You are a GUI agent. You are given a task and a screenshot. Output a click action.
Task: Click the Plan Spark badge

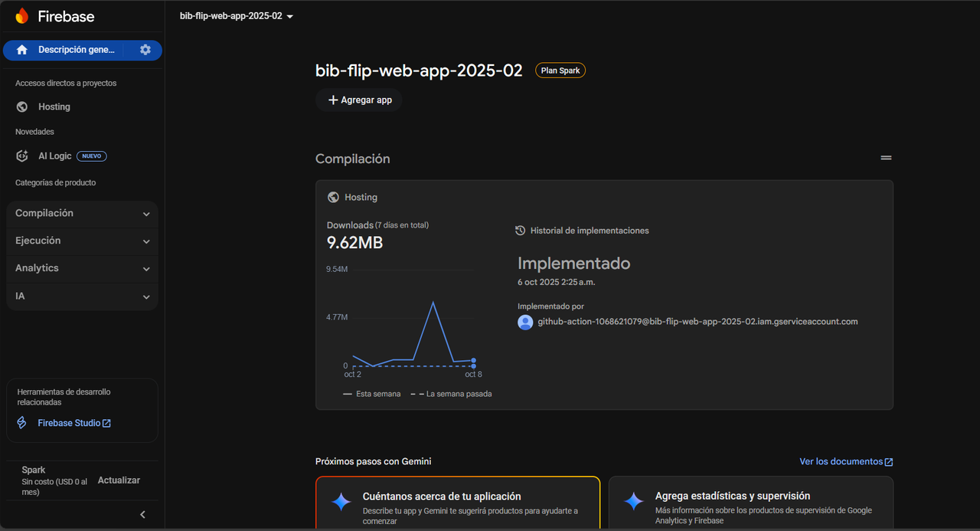coord(560,70)
